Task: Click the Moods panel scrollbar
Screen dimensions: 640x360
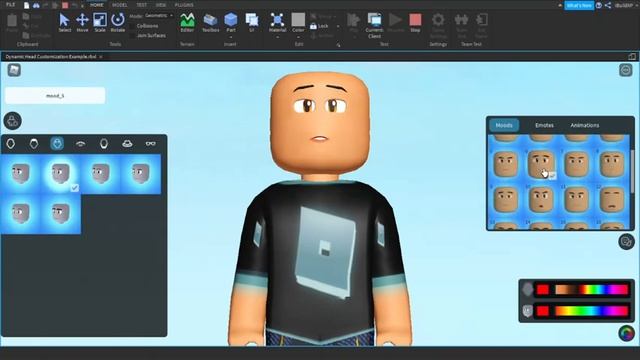Action: point(632,171)
